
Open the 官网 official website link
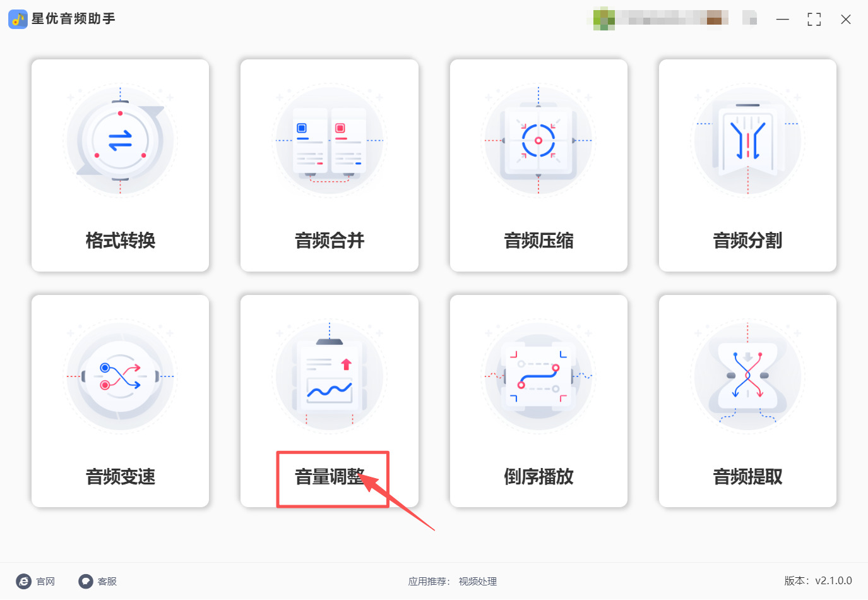click(35, 581)
